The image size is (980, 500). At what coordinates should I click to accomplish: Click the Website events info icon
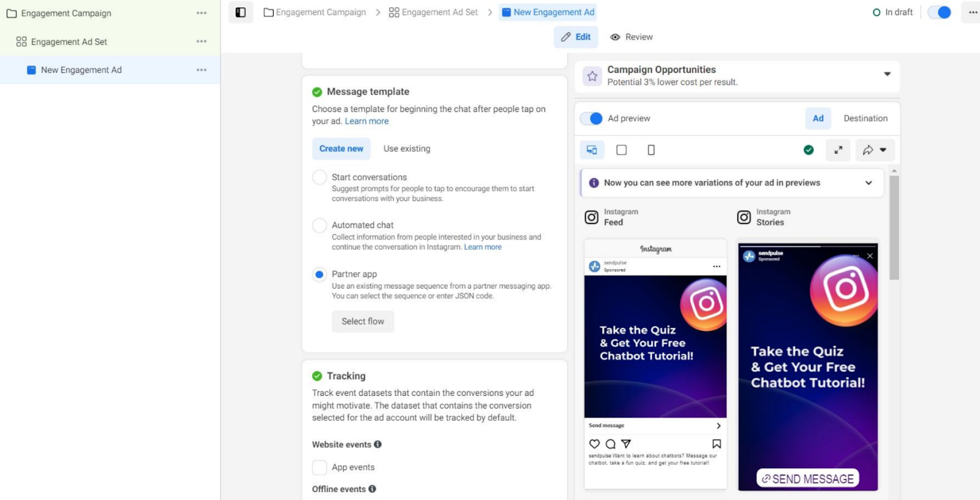click(x=378, y=444)
